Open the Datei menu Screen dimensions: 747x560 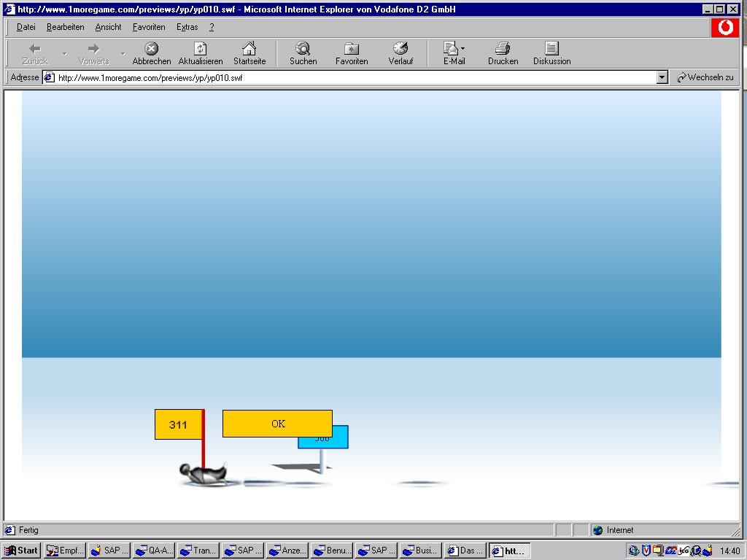pyautogui.click(x=26, y=27)
